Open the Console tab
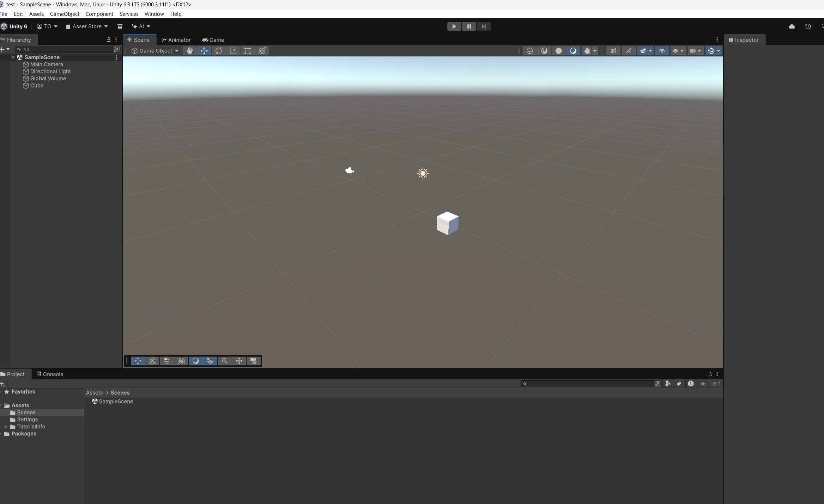This screenshot has width=824, height=504. (50, 374)
